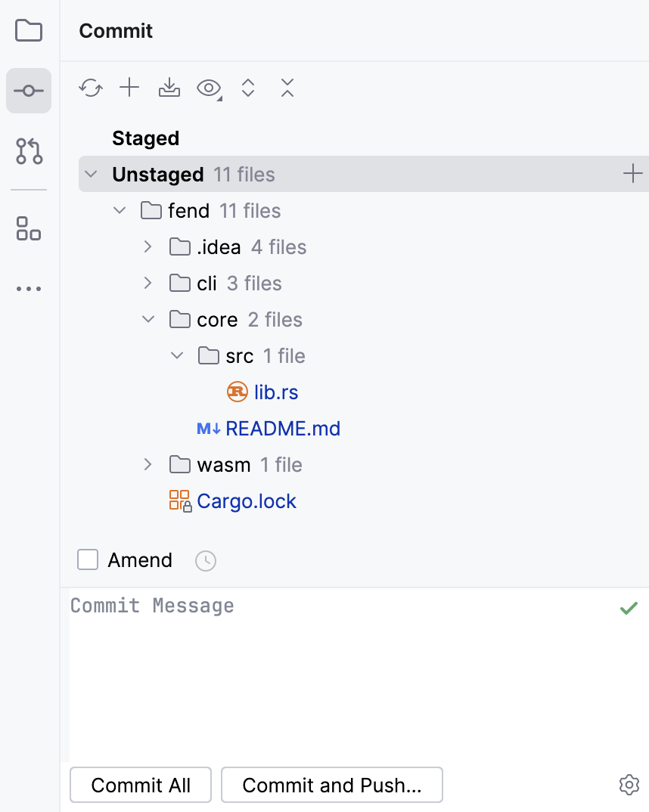Switch to the Commit tool window
The height and width of the screenshot is (812, 649).
[x=28, y=91]
